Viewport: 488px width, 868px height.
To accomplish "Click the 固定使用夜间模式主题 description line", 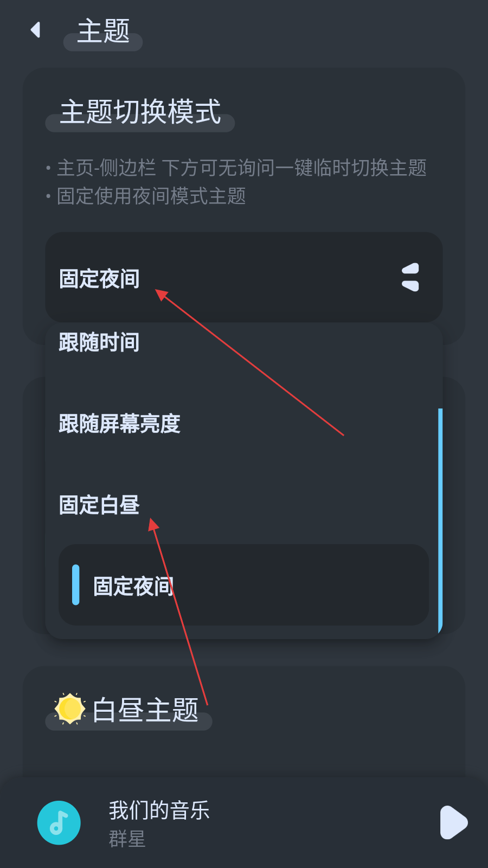I will pos(146,196).
